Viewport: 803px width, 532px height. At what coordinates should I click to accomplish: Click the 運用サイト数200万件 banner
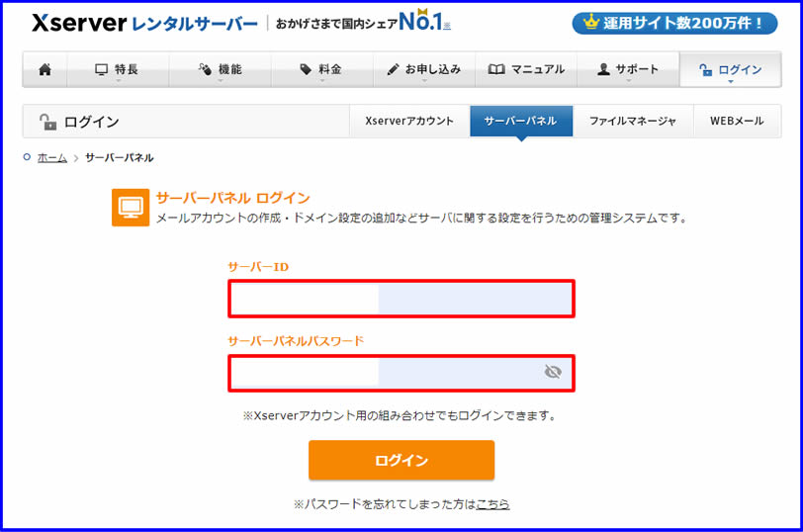pyautogui.click(x=674, y=23)
